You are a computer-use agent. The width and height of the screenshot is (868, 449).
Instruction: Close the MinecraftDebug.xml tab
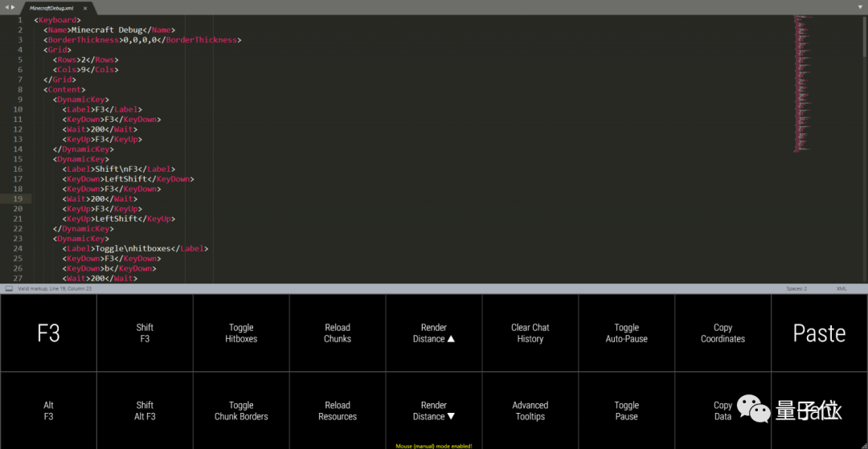click(x=84, y=8)
